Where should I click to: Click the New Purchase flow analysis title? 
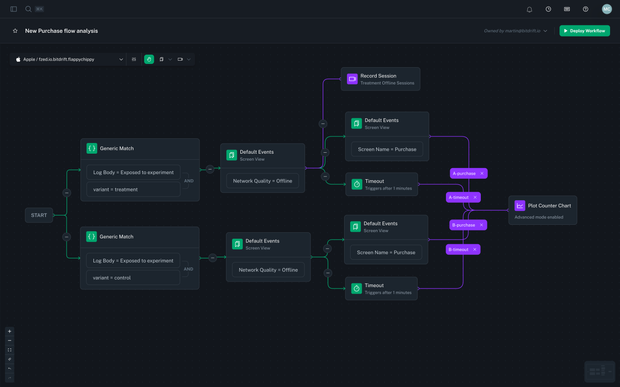click(x=61, y=31)
